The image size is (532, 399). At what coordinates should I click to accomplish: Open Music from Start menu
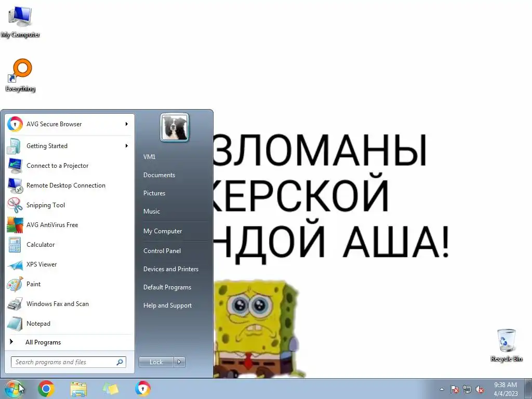point(151,211)
